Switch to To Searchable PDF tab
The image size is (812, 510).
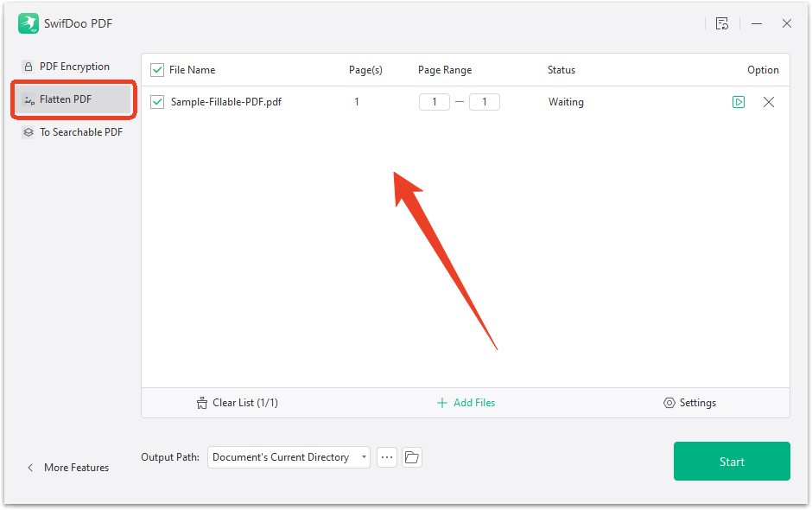tap(73, 132)
